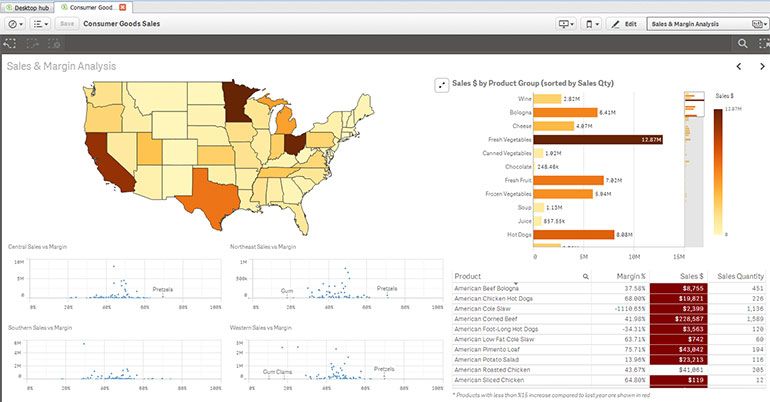
Task: Click the greyed-out Save button
Action: point(67,23)
